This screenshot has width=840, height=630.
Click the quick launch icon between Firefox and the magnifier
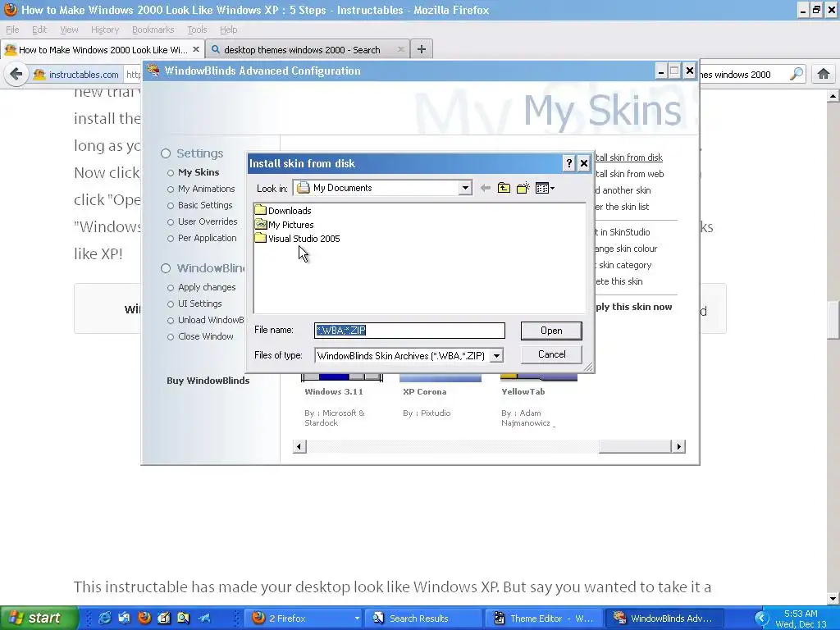click(164, 618)
